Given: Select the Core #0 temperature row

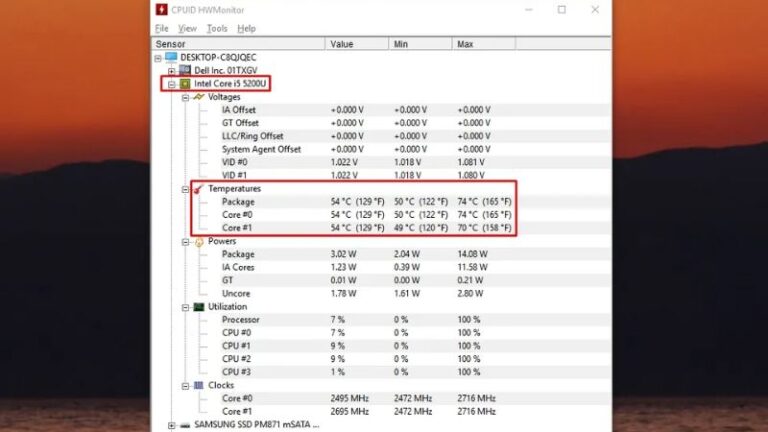Looking at the screenshot, I should tap(382, 215).
